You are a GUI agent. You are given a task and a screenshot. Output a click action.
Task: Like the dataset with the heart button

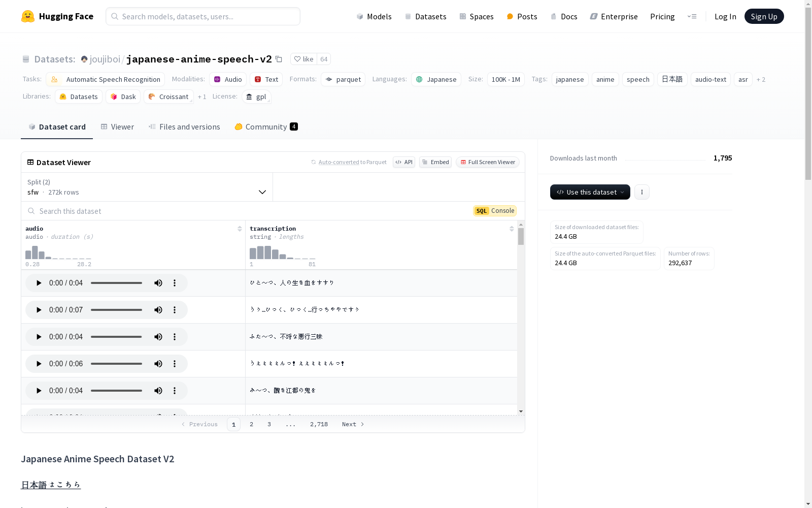coord(303,59)
